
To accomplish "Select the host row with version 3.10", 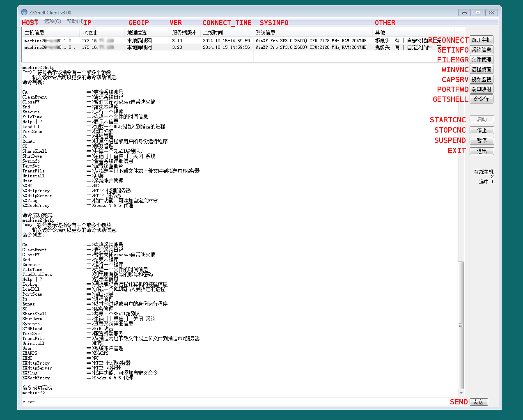I will click(x=205, y=41).
